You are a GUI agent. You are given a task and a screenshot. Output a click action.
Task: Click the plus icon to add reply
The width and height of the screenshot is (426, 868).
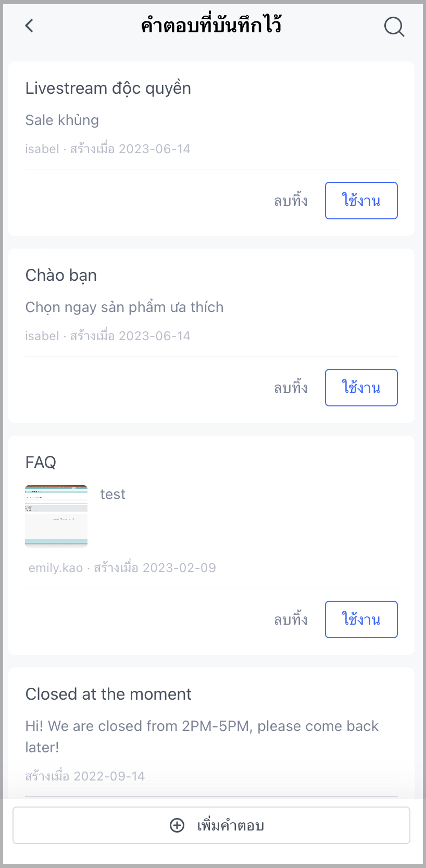177,825
